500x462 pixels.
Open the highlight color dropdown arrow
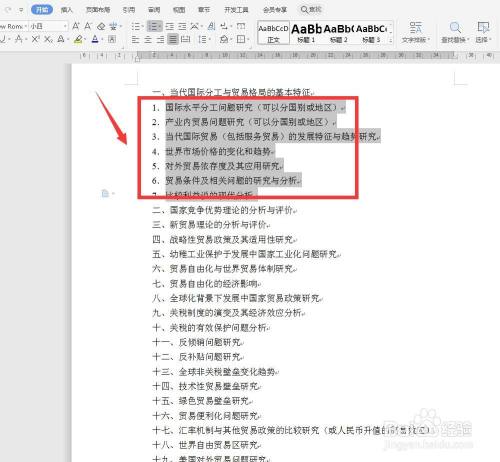point(85,40)
